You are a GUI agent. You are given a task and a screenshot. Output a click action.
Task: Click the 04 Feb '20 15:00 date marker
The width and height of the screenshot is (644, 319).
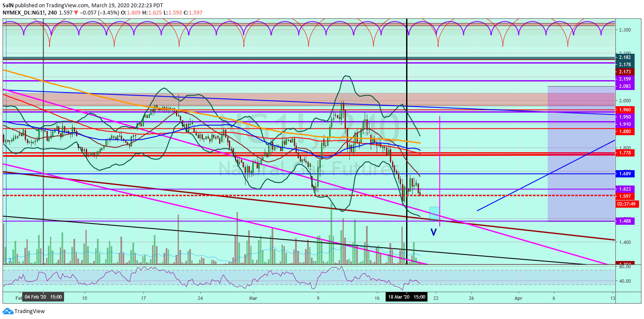(44, 297)
